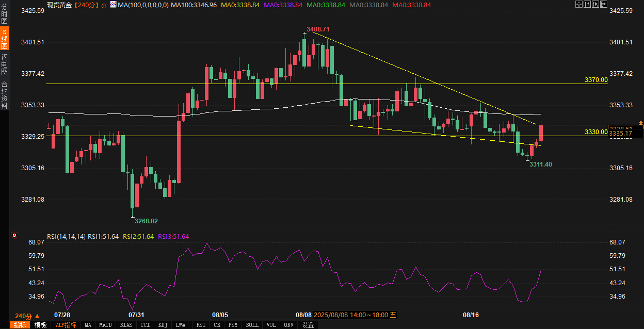Click the small circle icon beside the RSI label
Screen dimensions: 644x329
click(x=14, y=235)
